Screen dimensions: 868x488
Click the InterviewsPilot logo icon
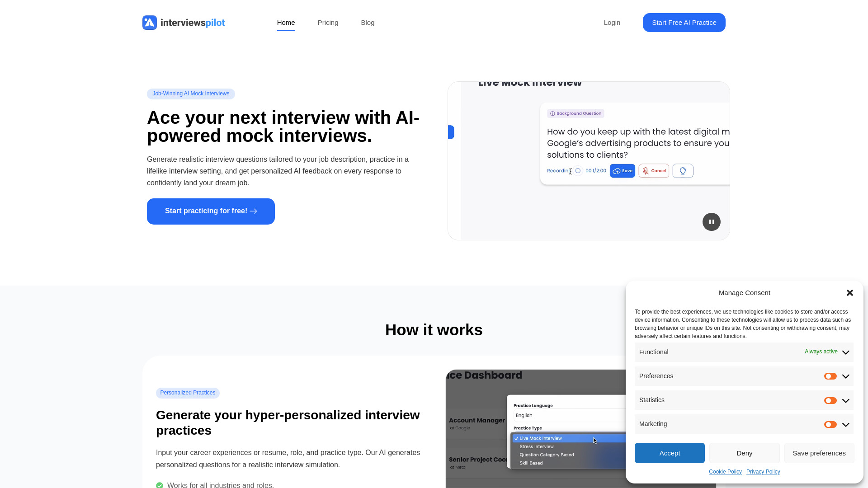click(149, 22)
